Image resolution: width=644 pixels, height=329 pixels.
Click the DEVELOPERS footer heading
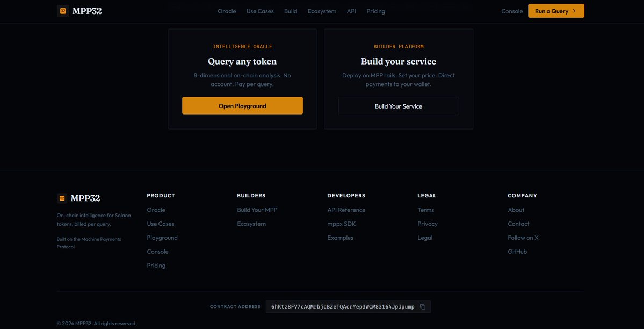[346, 195]
